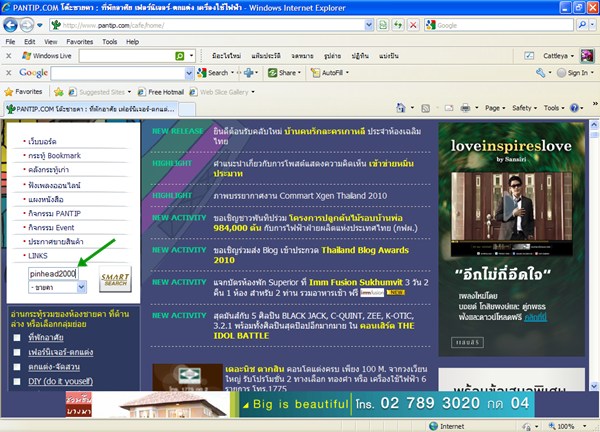This screenshot has height=432, width=600.
Task: Open the View menu
Action: pyautogui.click(x=51, y=42)
